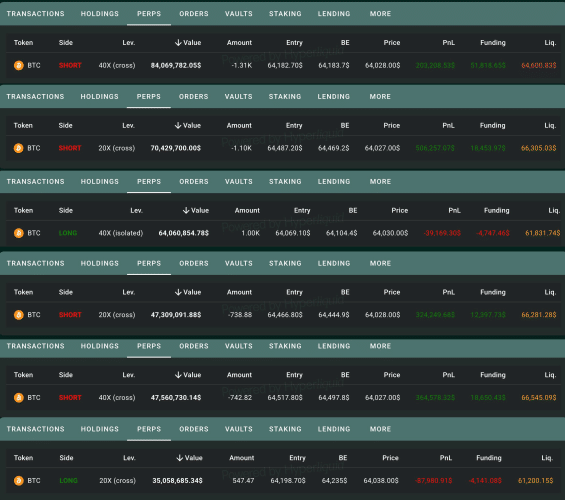The height and width of the screenshot is (500, 565).
Task: Click the SHORT label in the 84,069,782.05$ row
Action: (x=70, y=66)
